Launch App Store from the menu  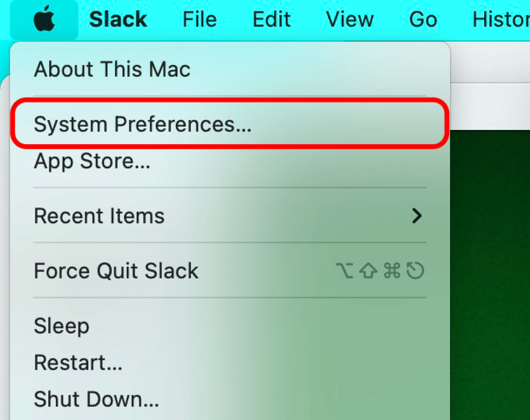pos(92,161)
